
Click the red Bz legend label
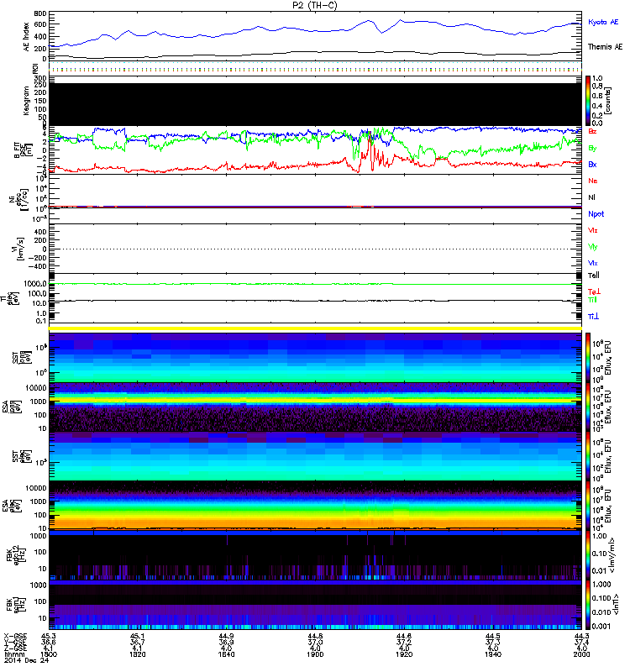[x=592, y=131]
